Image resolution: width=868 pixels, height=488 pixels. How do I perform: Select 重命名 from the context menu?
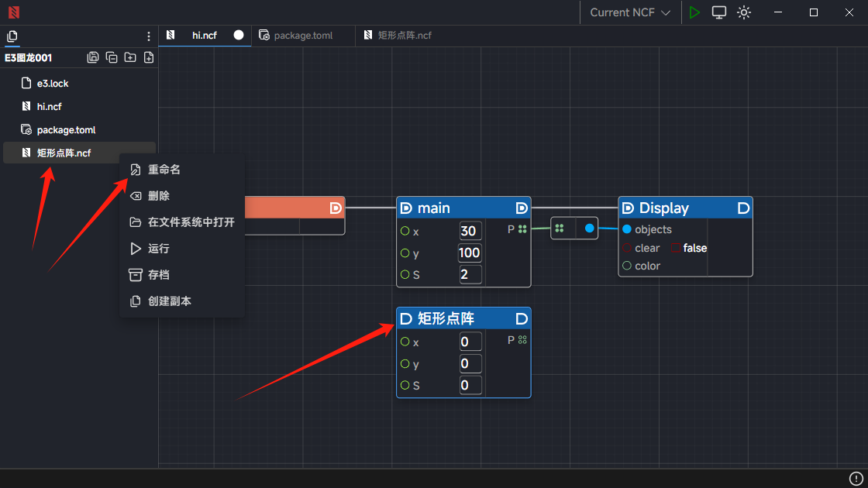(x=164, y=170)
